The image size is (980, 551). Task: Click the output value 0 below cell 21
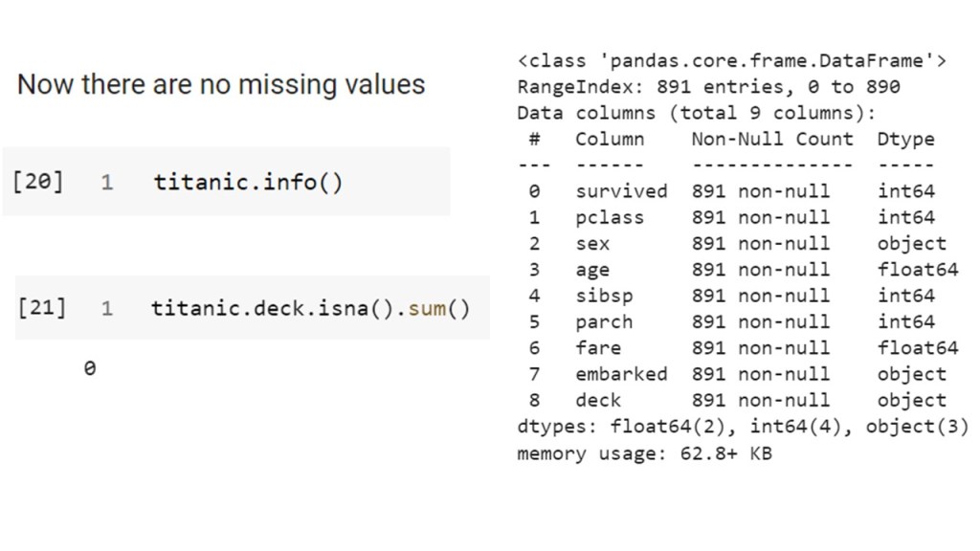pos(89,367)
